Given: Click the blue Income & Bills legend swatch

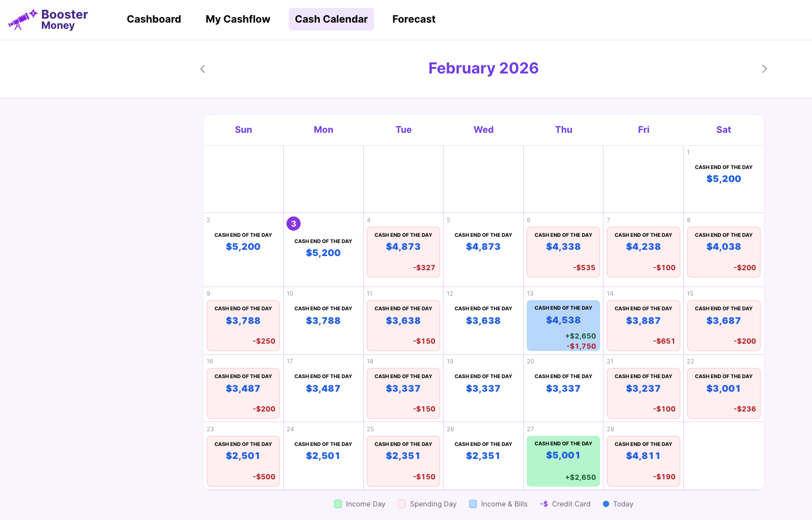Looking at the screenshot, I should click(473, 504).
